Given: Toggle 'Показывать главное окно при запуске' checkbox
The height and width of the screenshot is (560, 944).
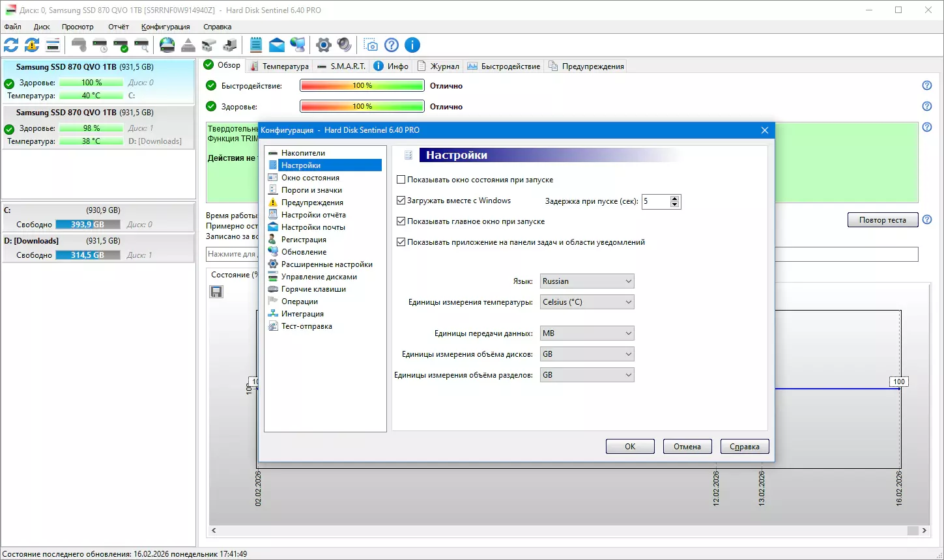Looking at the screenshot, I should point(401,221).
